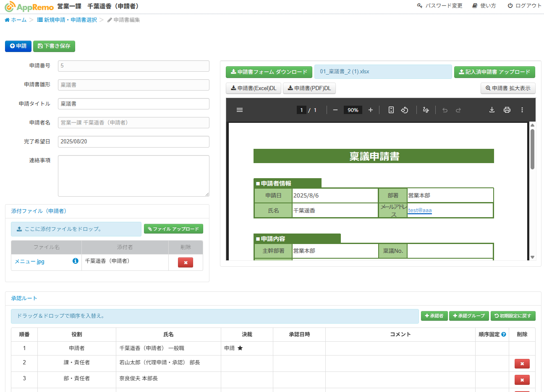Download the PDF with the download icon
The width and height of the screenshot is (544, 392).
click(492, 110)
